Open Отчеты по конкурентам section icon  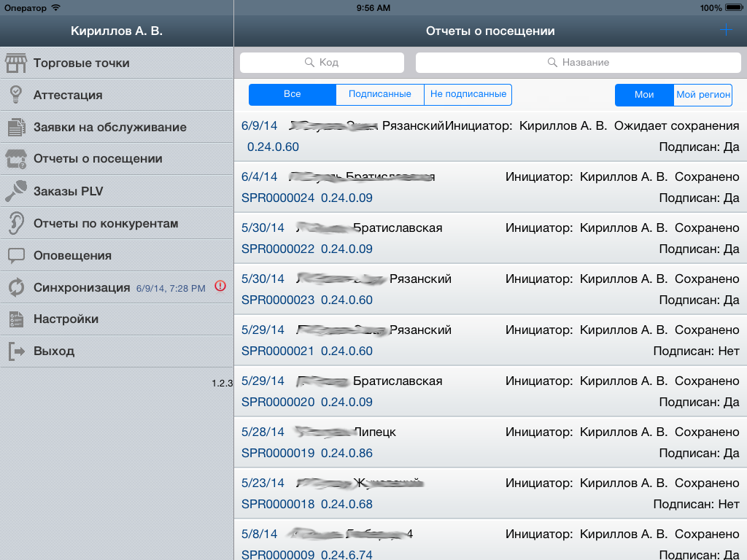click(16, 223)
